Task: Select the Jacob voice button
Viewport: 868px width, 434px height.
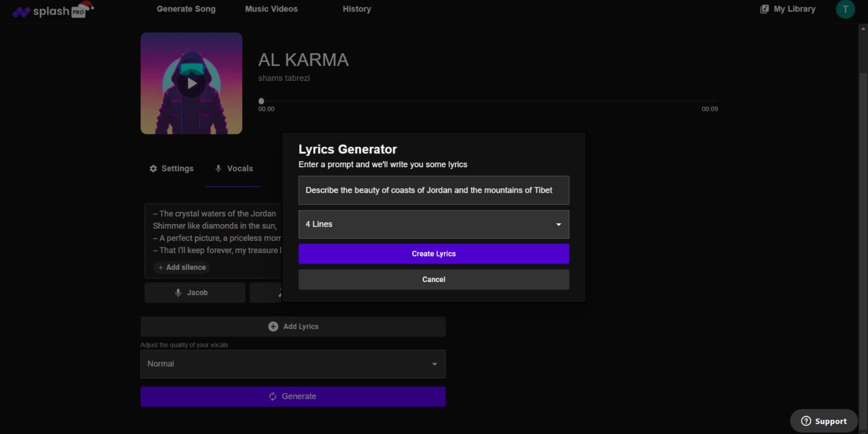Action: pos(195,293)
